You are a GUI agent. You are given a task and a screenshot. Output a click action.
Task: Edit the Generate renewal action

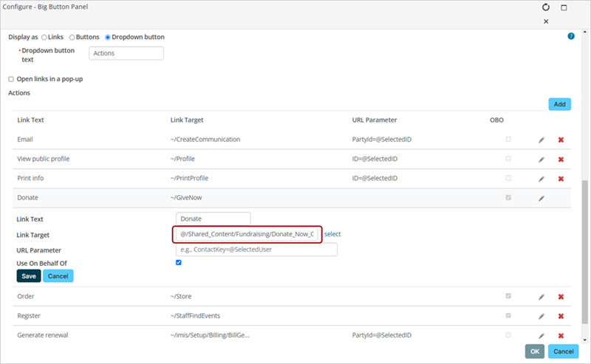(542, 336)
